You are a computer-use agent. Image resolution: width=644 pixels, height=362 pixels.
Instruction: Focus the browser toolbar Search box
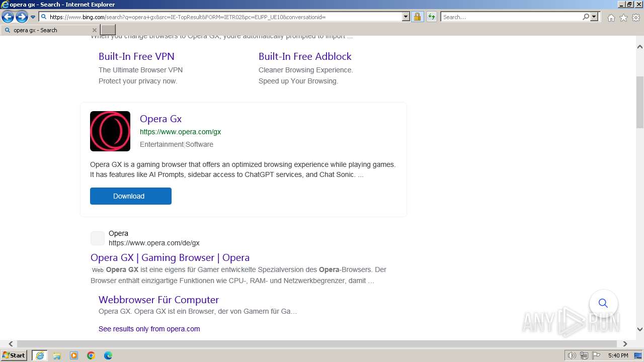tap(511, 17)
